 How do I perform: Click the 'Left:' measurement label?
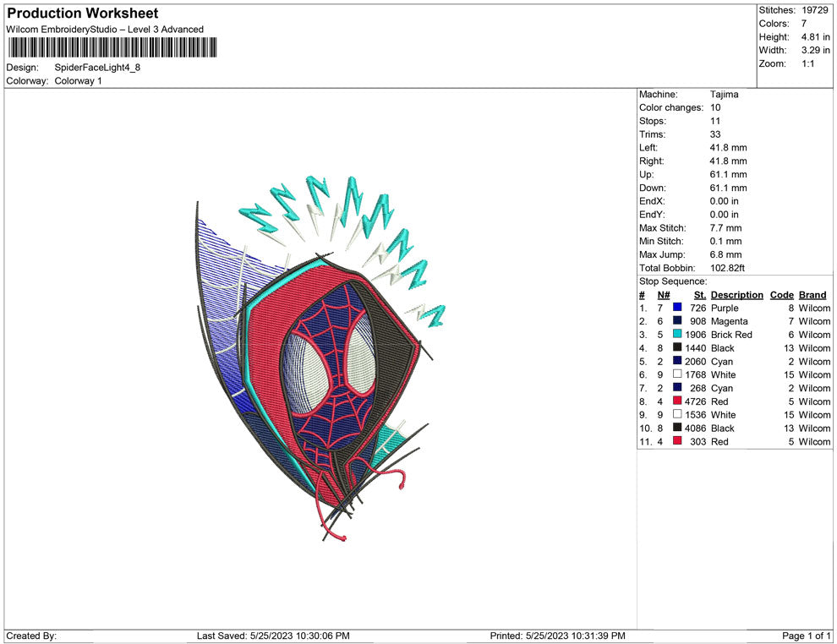(x=648, y=148)
